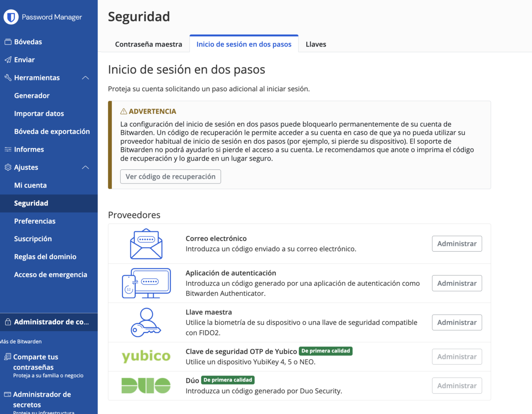532x414 pixels.
Task: Click the authenticator app devices icon
Action: [x=146, y=283]
